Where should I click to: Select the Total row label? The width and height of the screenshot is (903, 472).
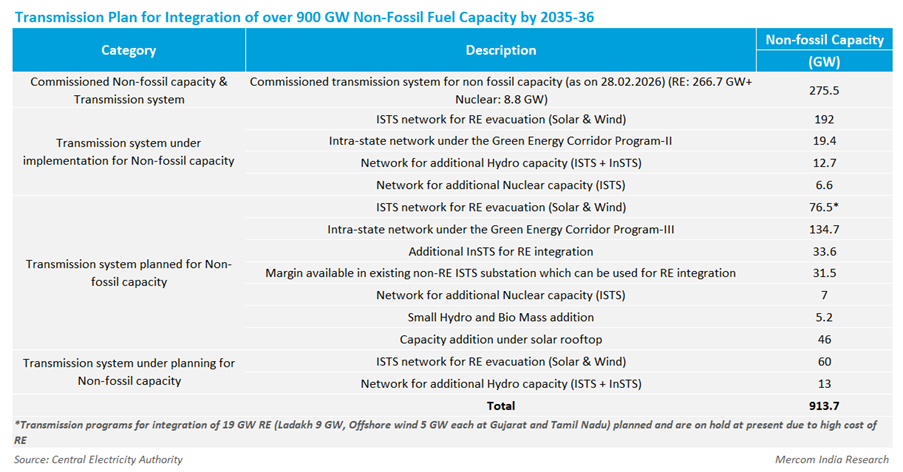[x=500, y=405]
